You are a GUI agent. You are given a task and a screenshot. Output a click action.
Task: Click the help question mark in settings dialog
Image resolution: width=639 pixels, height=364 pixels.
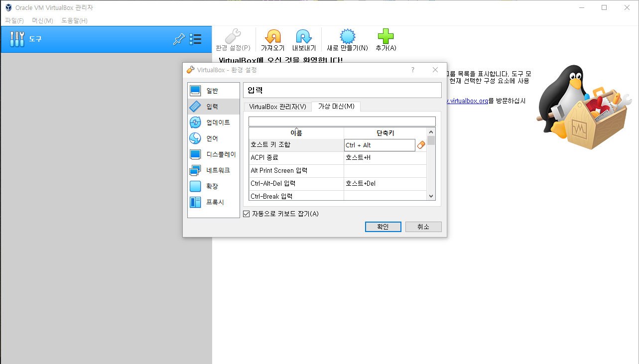(412, 70)
